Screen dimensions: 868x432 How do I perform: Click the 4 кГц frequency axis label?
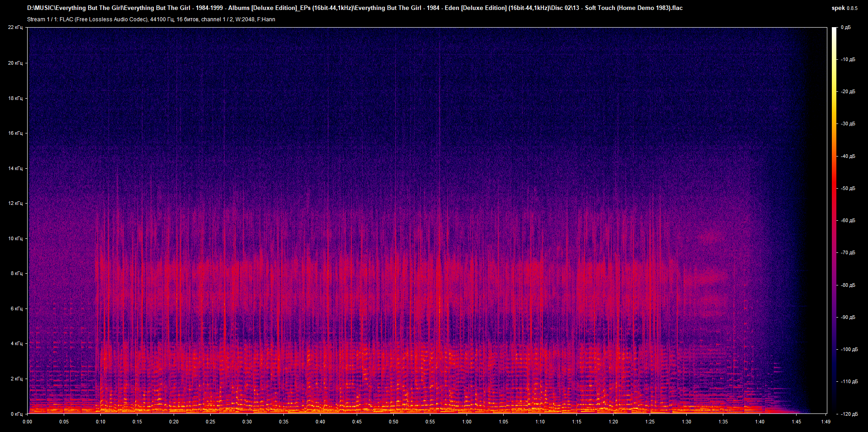17,343
